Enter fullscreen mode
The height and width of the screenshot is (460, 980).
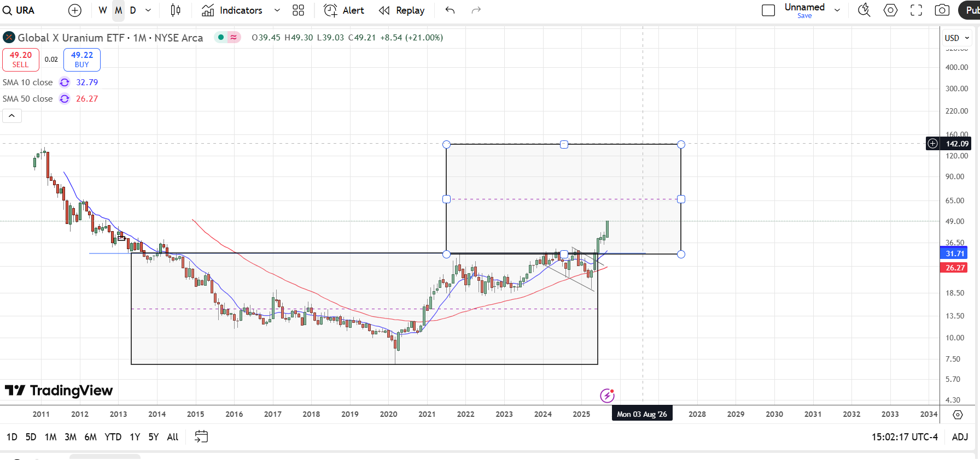[x=916, y=10]
